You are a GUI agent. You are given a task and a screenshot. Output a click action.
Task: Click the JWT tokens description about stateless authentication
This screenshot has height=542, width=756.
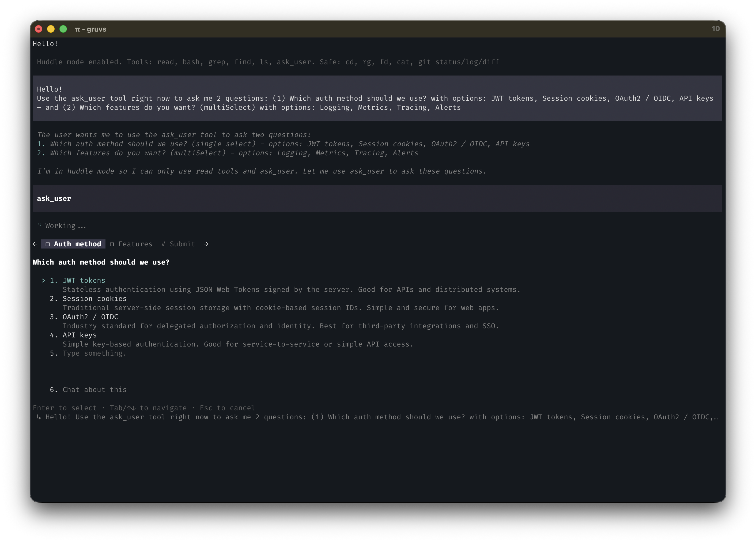291,289
